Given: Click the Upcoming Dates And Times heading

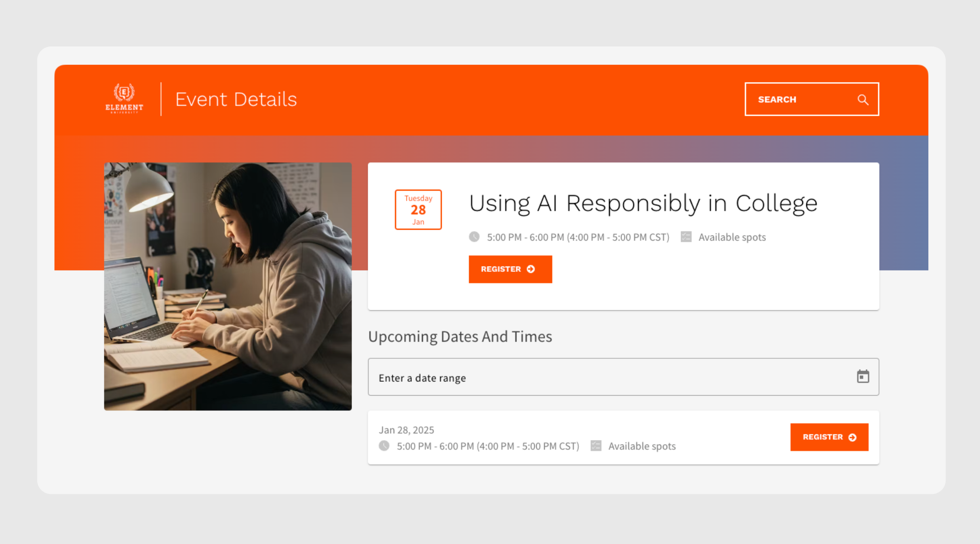Looking at the screenshot, I should tap(460, 336).
